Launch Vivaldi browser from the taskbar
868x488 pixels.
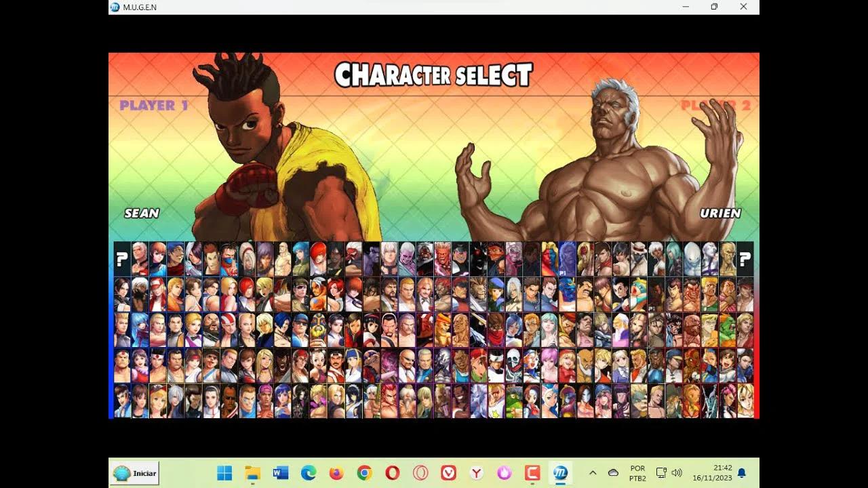coord(448,473)
